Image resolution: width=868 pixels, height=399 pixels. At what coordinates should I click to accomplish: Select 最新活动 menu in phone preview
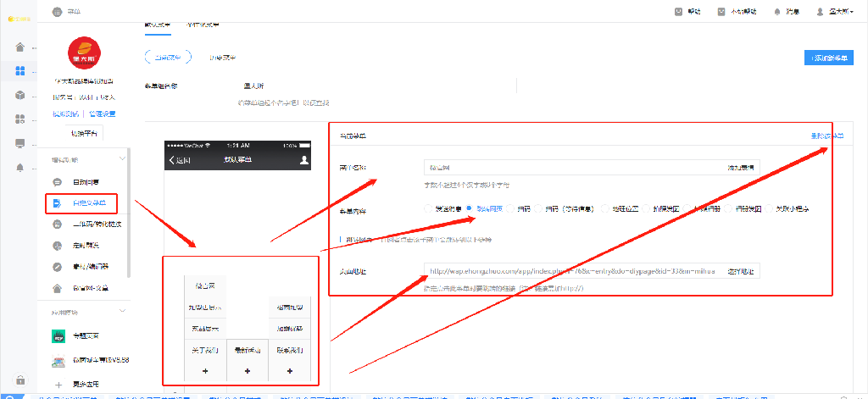coord(248,351)
